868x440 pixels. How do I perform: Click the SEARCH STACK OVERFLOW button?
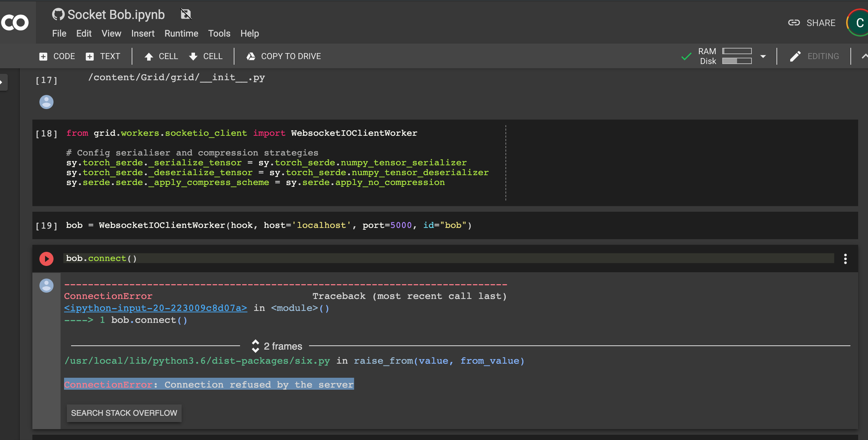[124, 413]
